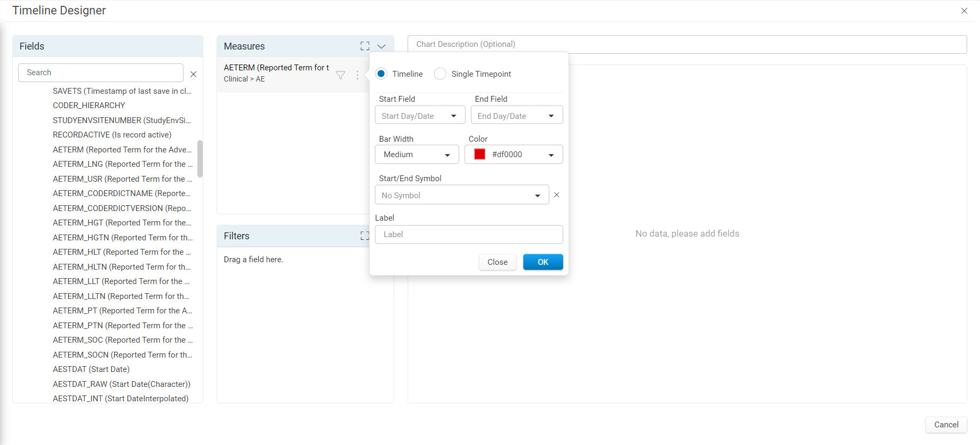Pick the red #df0000 color swatch
The height and width of the screenshot is (445, 980).
click(480, 154)
